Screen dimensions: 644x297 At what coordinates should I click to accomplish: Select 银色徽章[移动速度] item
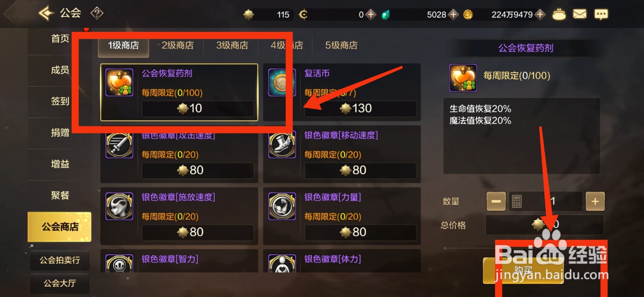(x=342, y=154)
